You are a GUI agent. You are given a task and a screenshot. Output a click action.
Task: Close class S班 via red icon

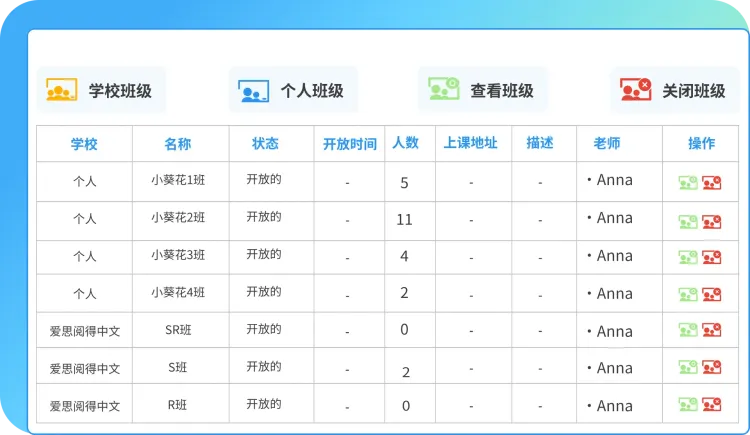coord(712,367)
